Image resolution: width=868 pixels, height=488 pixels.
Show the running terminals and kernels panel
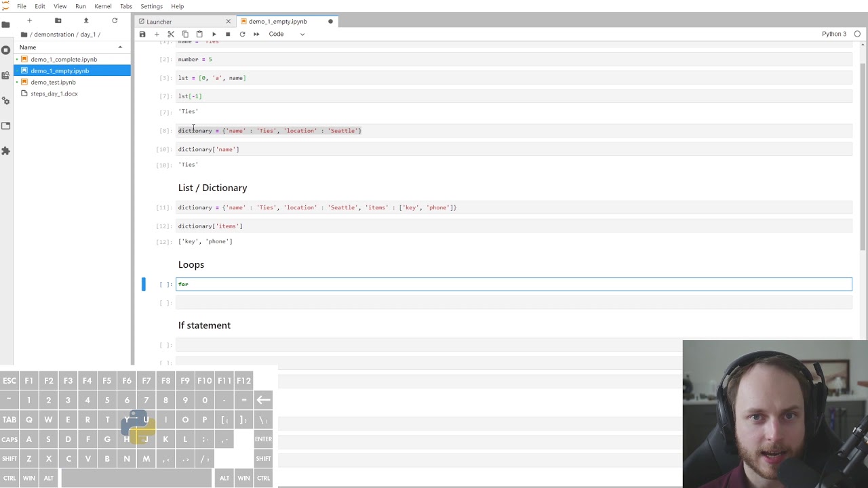[6, 50]
